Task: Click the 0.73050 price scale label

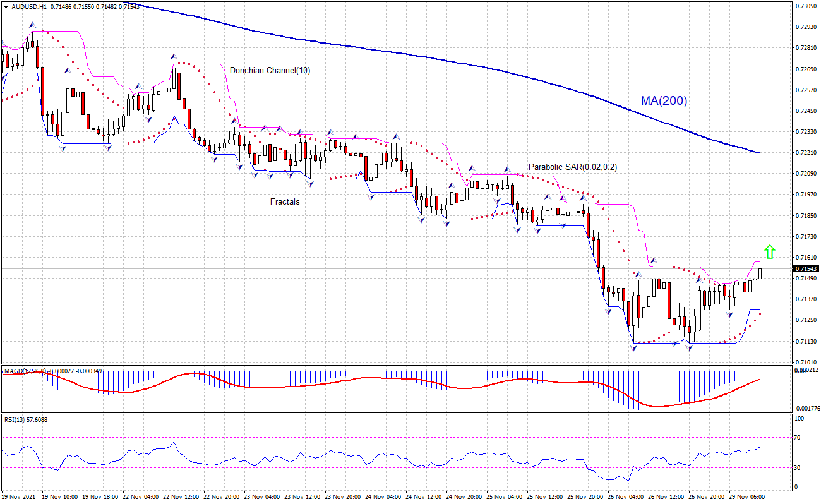Action: tap(806, 6)
